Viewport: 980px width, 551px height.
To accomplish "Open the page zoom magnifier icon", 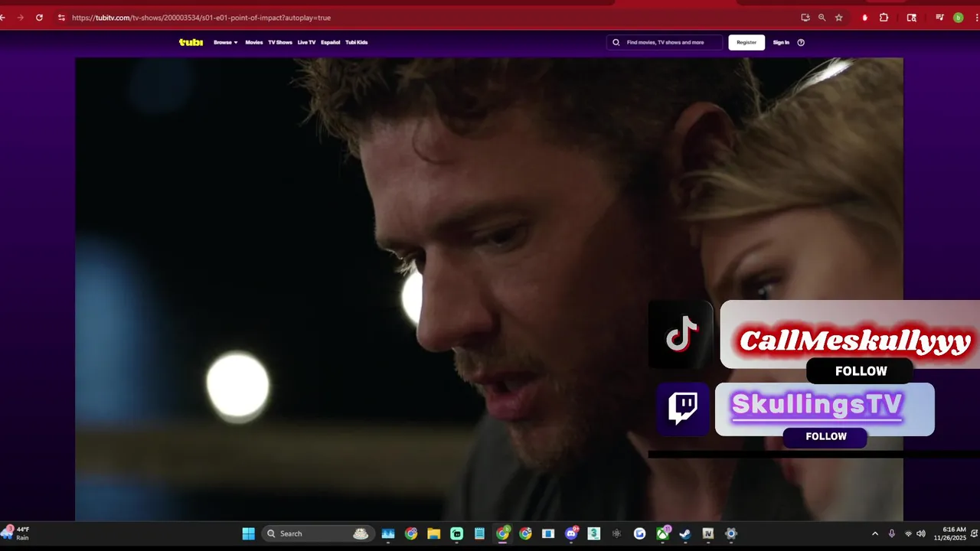I will click(x=822, y=18).
